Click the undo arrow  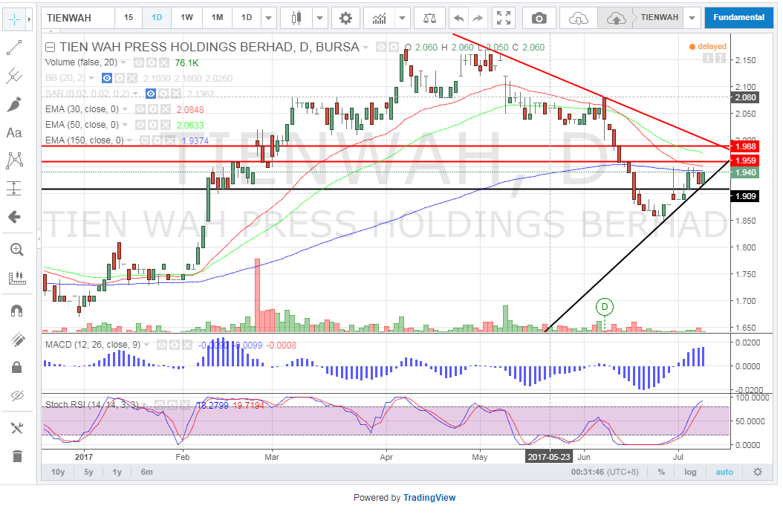tap(459, 19)
